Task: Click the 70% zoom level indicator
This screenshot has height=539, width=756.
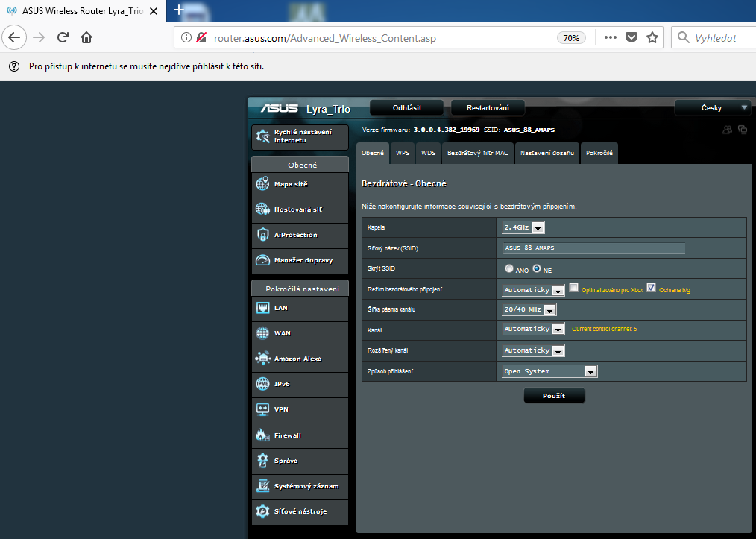Action: tap(571, 37)
